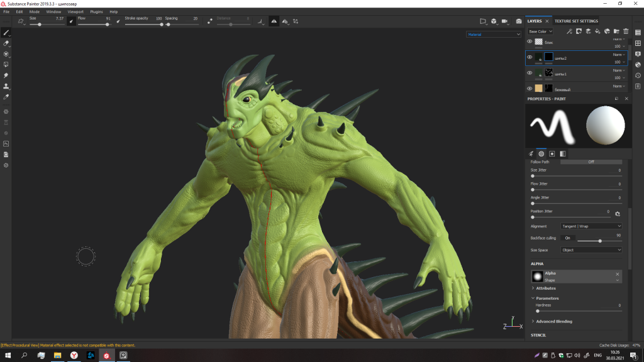Add a new paint layer
The width and height of the screenshot is (644, 362).
588,31
